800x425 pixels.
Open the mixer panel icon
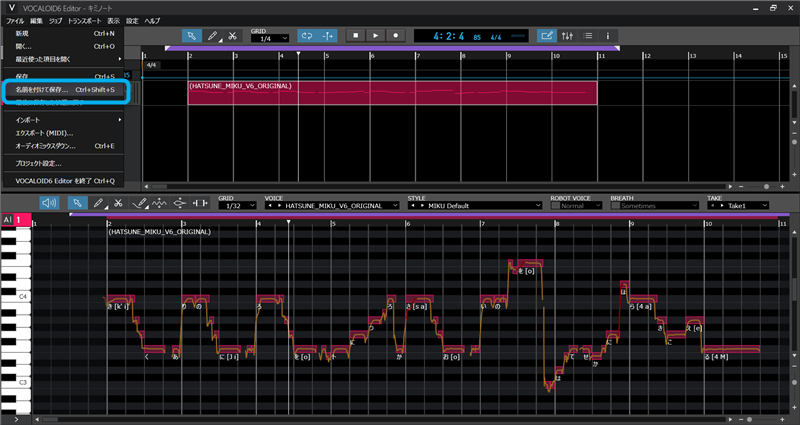pos(567,36)
